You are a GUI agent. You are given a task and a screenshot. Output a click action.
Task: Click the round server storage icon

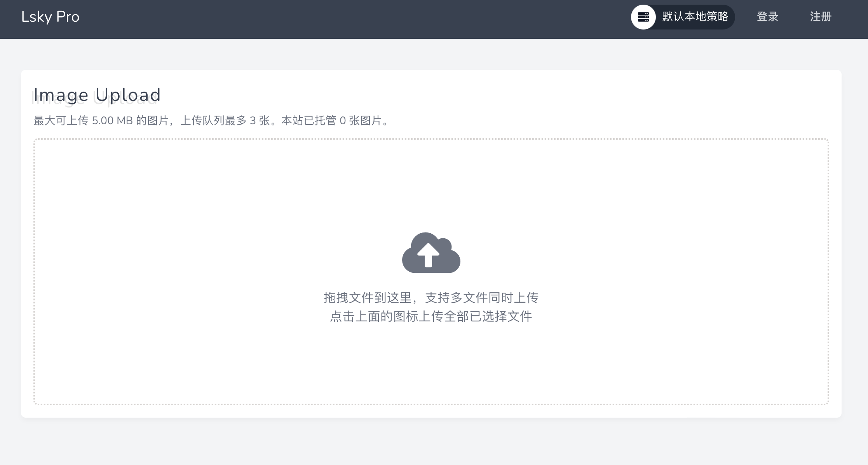[x=643, y=17]
